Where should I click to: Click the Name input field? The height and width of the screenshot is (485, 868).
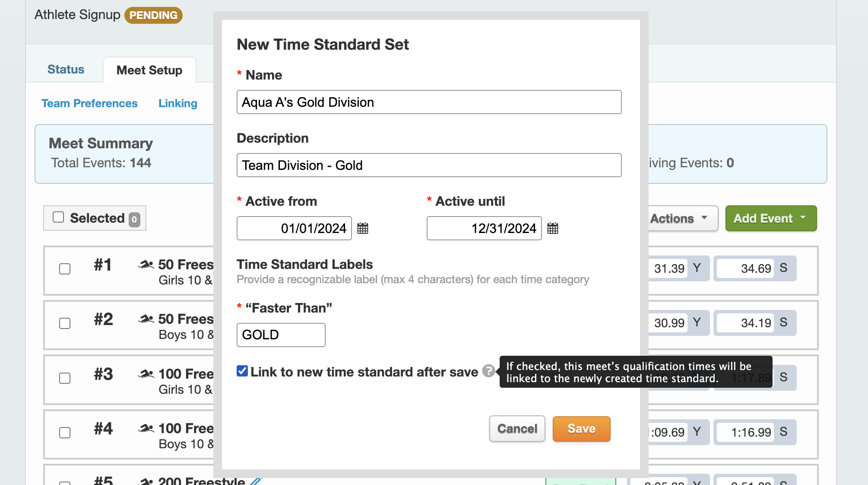click(x=429, y=102)
